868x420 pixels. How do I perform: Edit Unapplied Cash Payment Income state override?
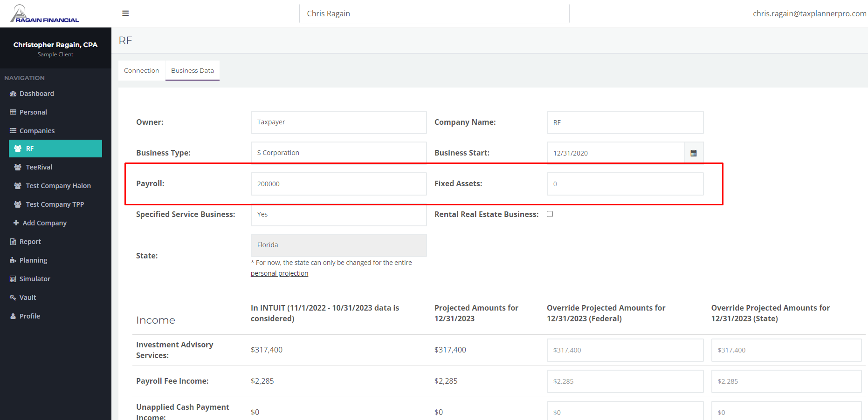coord(786,412)
